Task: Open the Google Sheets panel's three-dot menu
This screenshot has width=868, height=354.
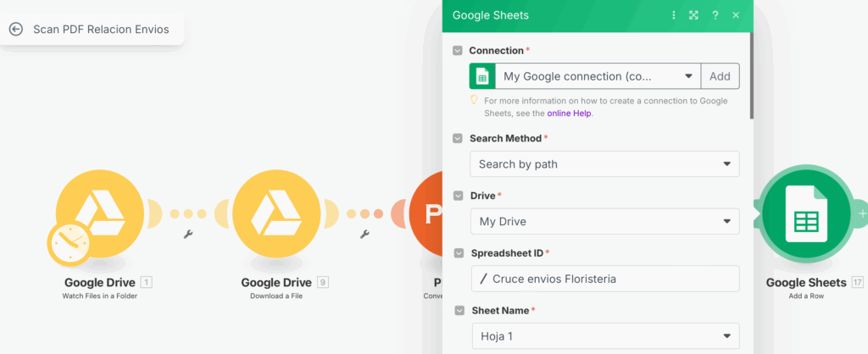Action: click(674, 15)
